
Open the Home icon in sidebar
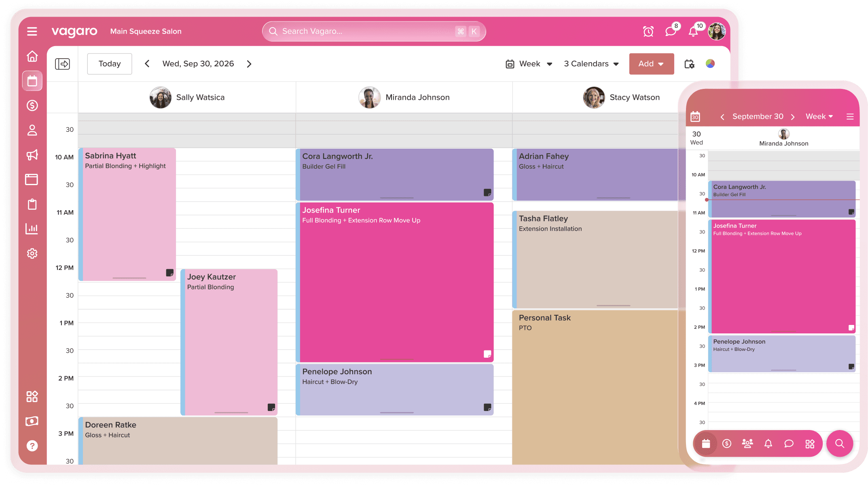[32, 56]
